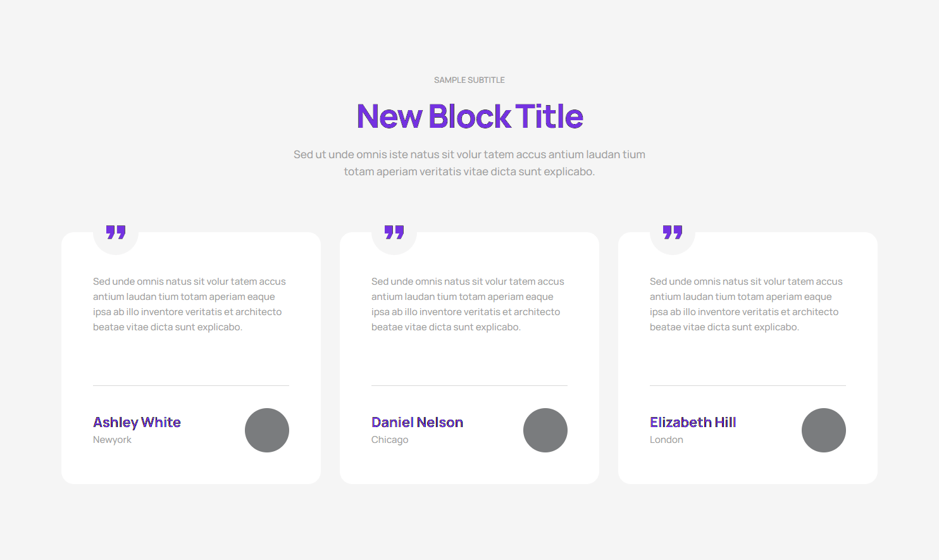939x560 pixels.
Task: Click Elizabeth Hill's round avatar
Action: (x=824, y=430)
